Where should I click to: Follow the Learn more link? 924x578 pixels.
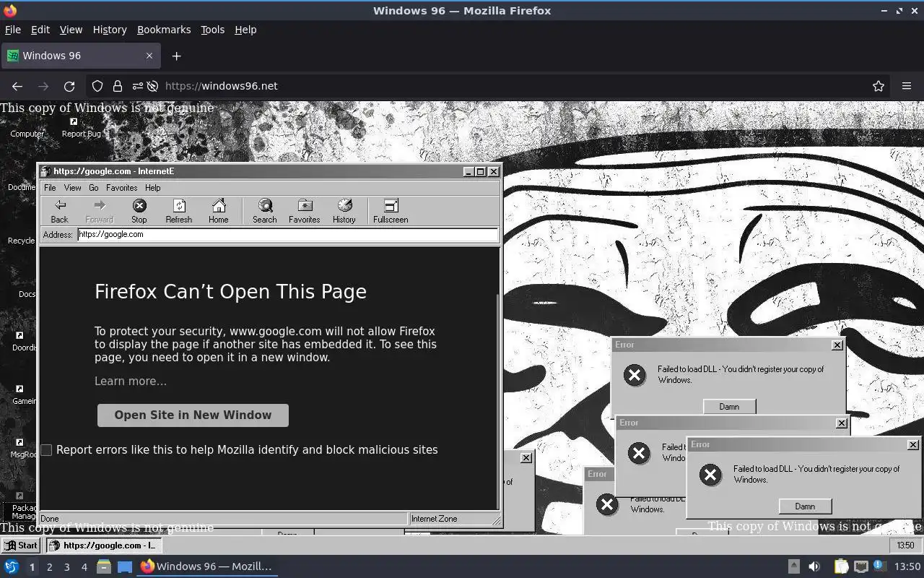click(x=131, y=381)
